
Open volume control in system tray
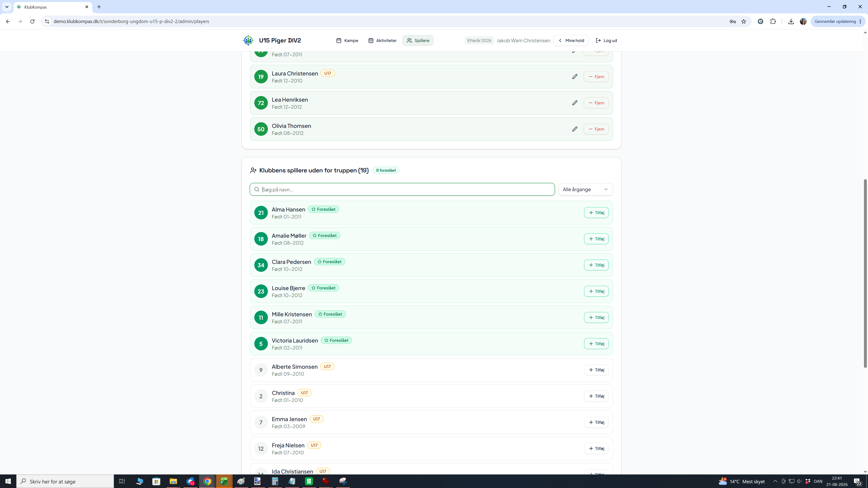coord(799,481)
